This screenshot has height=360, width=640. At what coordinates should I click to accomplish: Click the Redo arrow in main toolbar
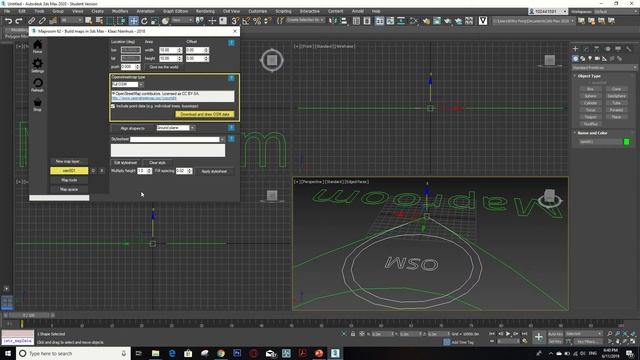(x=19, y=20)
